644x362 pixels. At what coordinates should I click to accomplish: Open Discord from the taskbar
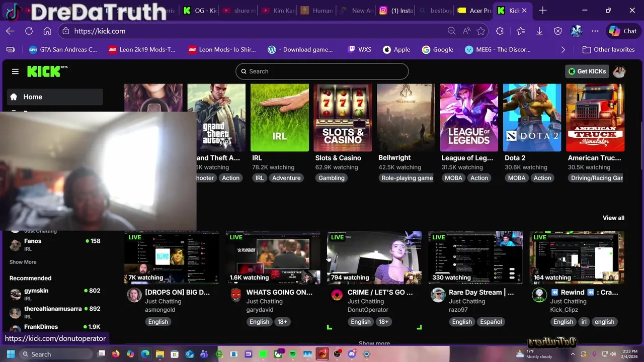[352, 354]
